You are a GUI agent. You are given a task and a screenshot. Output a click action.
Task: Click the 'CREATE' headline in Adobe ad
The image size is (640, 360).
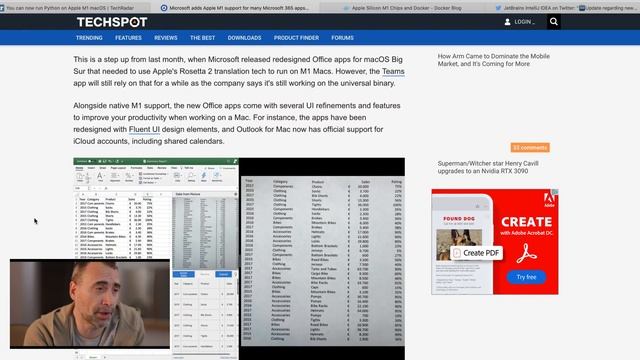pos(527,222)
